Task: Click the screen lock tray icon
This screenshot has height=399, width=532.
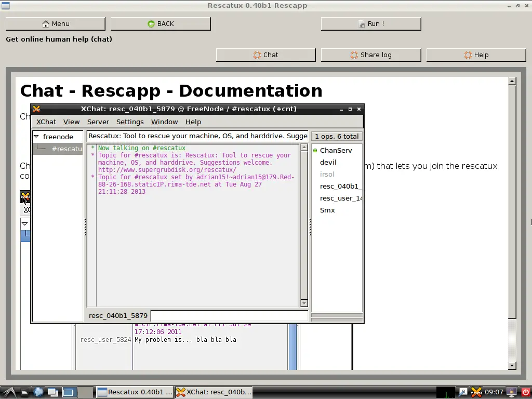Action: click(x=512, y=392)
